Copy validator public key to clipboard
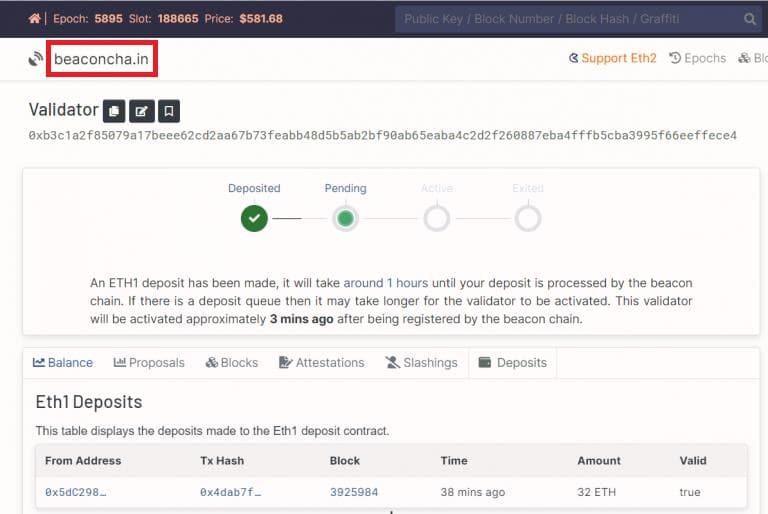Screen dimensions: 768x514 (114, 111)
